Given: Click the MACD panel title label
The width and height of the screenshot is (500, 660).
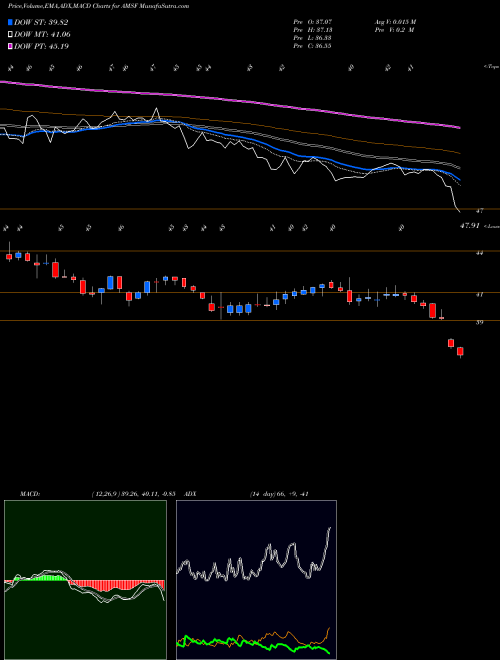Looking at the screenshot, I should coord(29,494).
